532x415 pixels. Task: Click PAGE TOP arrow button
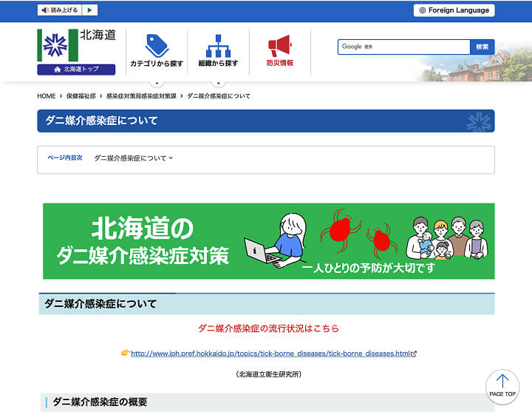[502, 387]
